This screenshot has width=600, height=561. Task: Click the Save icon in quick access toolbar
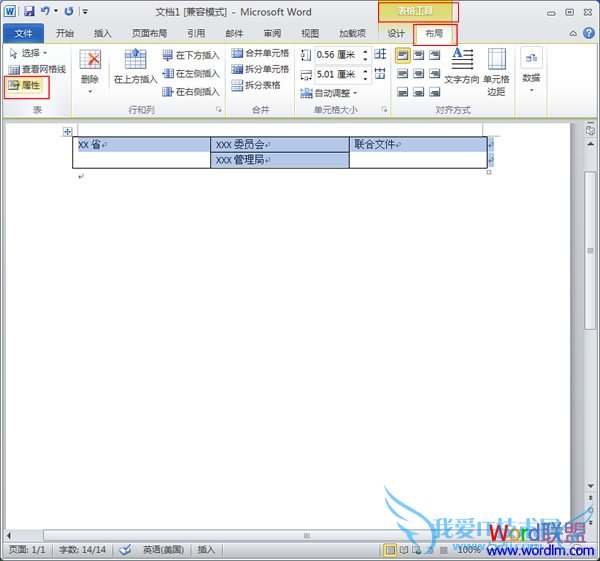tap(29, 11)
